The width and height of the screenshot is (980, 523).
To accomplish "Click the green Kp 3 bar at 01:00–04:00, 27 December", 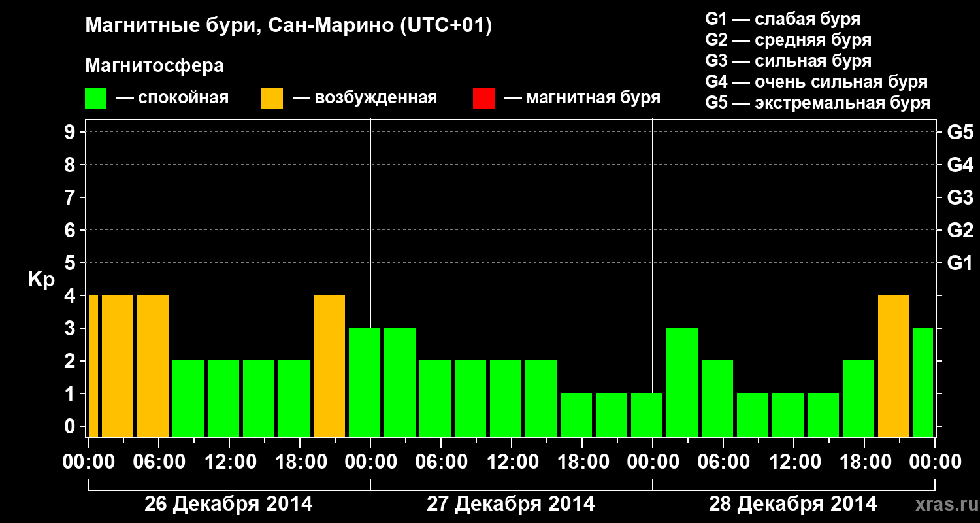I will click(x=400, y=382).
